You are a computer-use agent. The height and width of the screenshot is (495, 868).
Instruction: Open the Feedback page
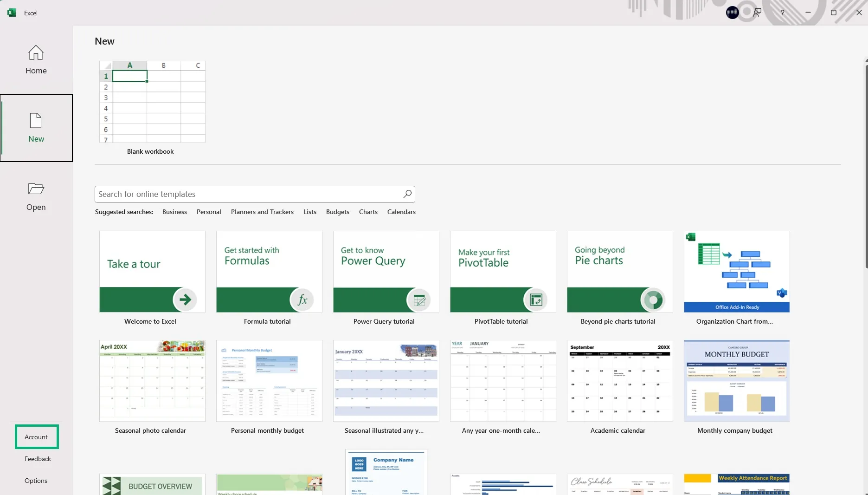tap(38, 459)
